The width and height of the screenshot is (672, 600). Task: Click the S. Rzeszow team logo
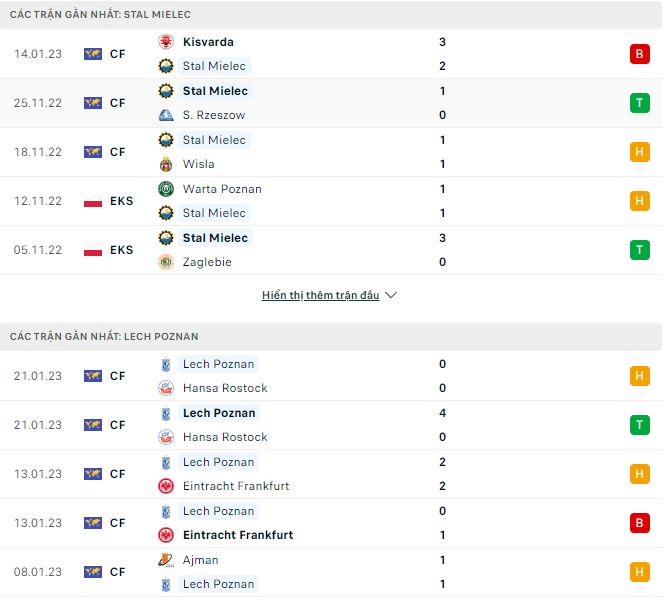pyautogui.click(x=166, y=115)
